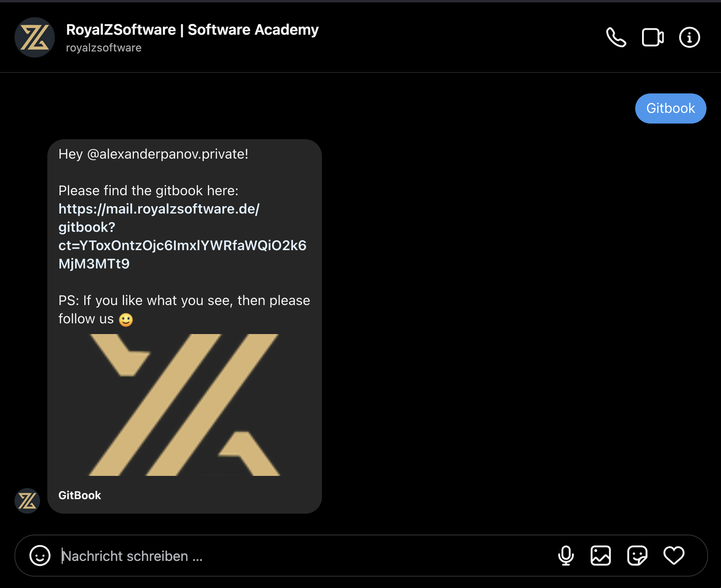Click the RoyalZSoftware avatar in the header
Screen dimensions: 721x588
pos(35,37)
